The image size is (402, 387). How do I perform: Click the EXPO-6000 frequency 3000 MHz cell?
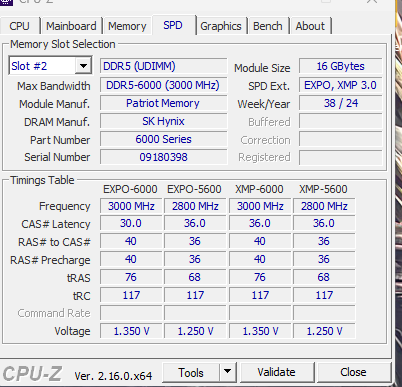131,206
